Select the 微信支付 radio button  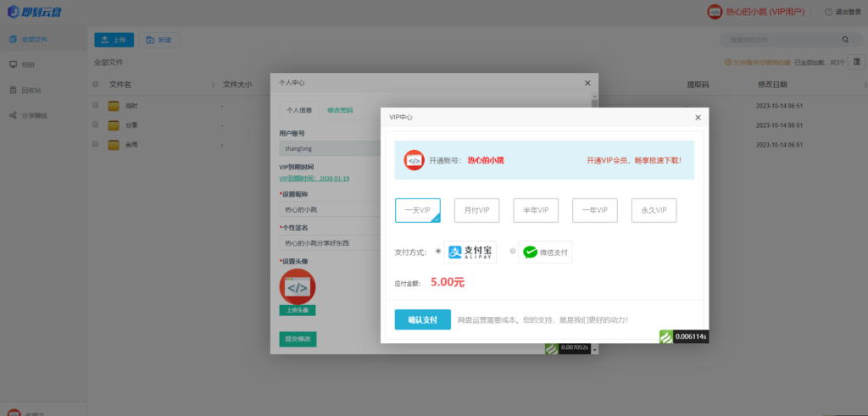point(513,252)
